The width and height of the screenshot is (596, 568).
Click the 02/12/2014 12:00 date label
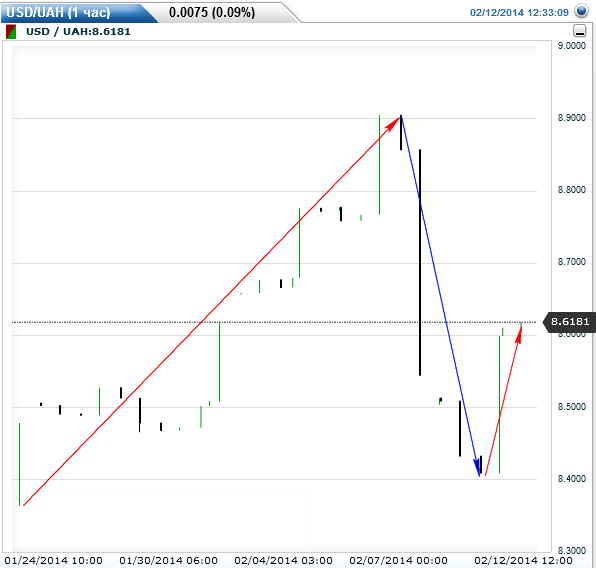[x=523, y=560]
